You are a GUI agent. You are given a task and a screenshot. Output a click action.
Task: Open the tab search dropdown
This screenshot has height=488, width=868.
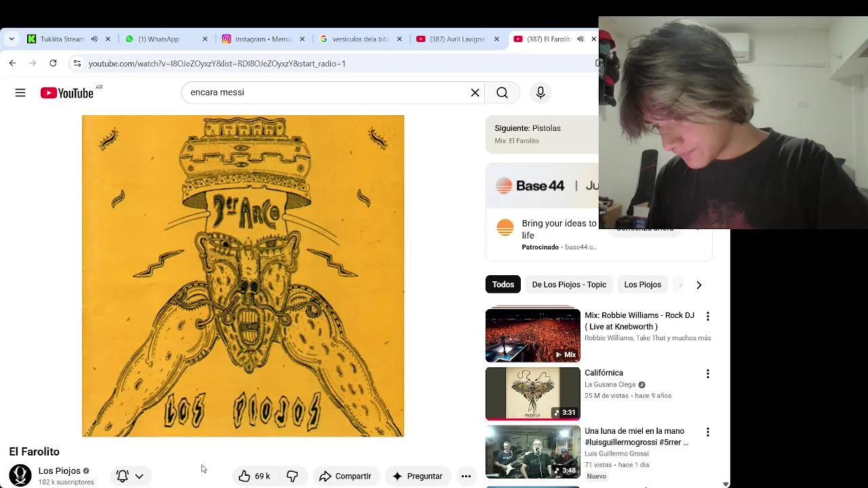pos(12,39)
